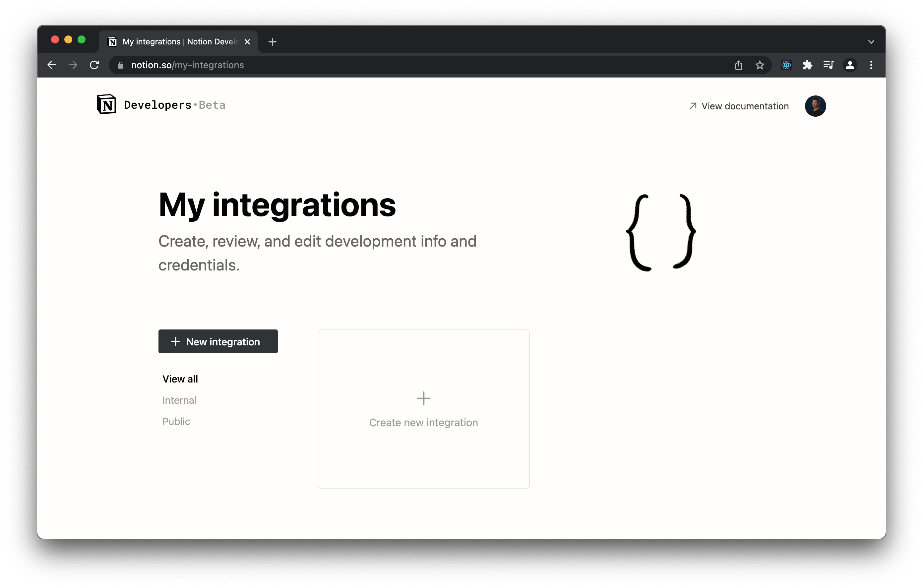Reload the page
The height and width of the screenshot is (588, 923).
tap(94, 65)
